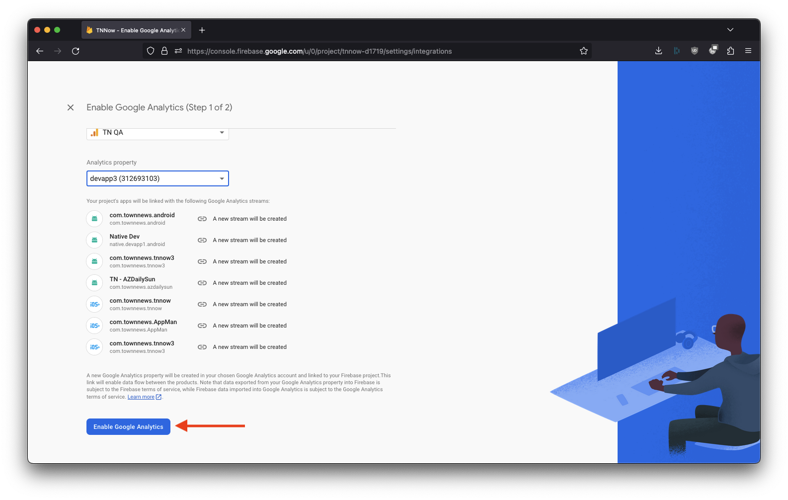The width and height of the screenshot is (788, 500).
Task: Click Enable Google Analytics button
Action: click(128, 427)
